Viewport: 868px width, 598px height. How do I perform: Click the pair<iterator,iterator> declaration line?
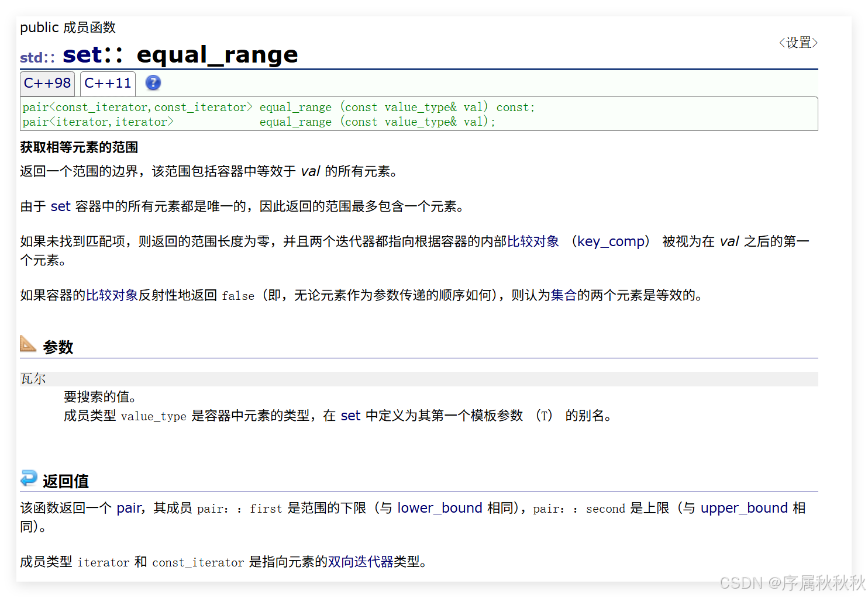click(259, 122)
